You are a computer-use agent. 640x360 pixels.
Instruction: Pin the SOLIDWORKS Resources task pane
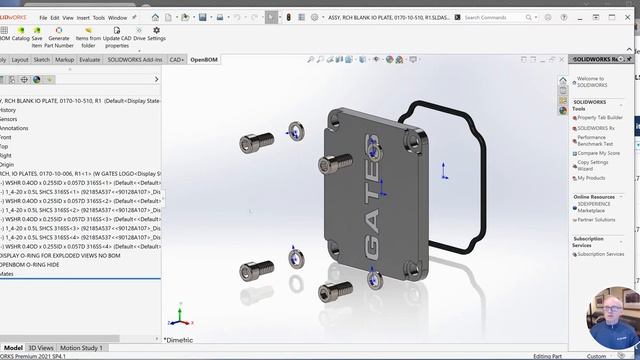click(629, 60)
